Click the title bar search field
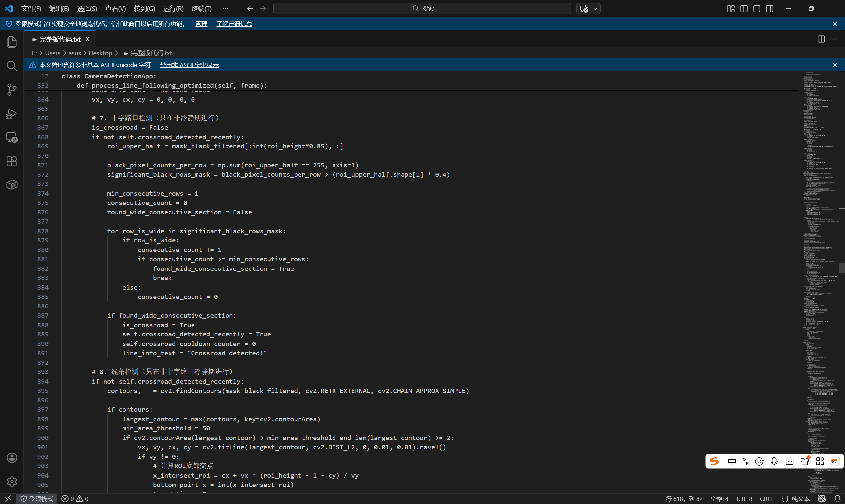 point(422,9)
